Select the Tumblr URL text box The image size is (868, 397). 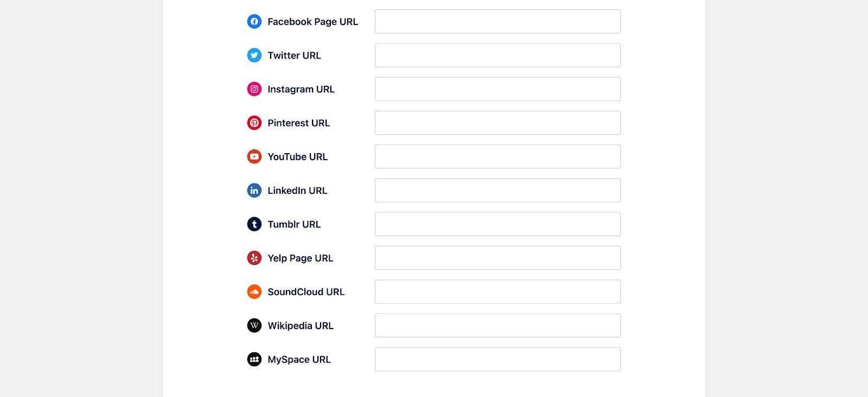pyautogui.click(x=497, y=224)
